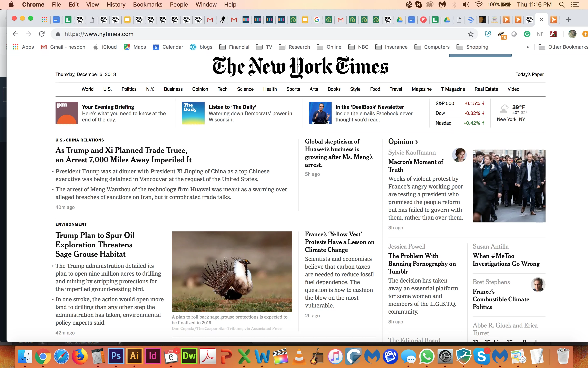Click the browser back arrow
Viewport: 588px width, 368px height.
(16, 34)
